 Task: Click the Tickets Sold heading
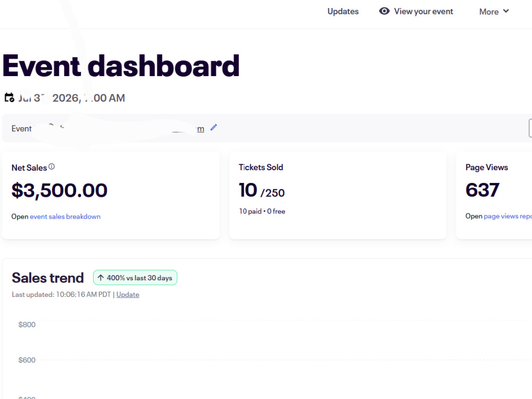[261, 167]
